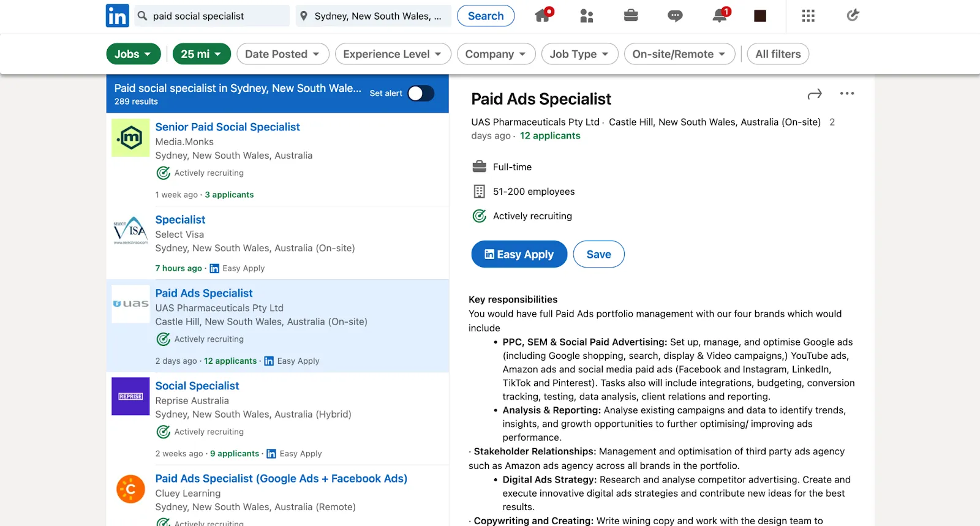Image resolution: width=980 pixels, height=526 pixels.
Task: Open the On-site/Remote filter dropdown
Action: pos(679,54)
